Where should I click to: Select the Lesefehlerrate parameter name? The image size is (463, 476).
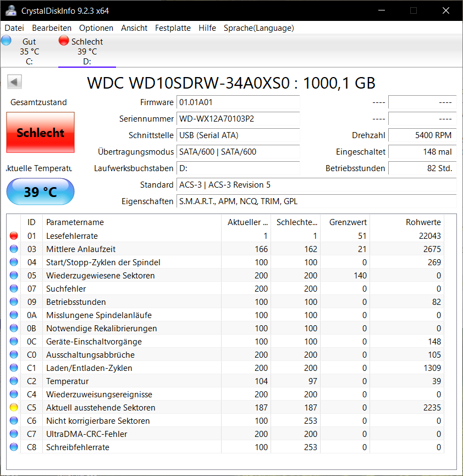(72, 236)
